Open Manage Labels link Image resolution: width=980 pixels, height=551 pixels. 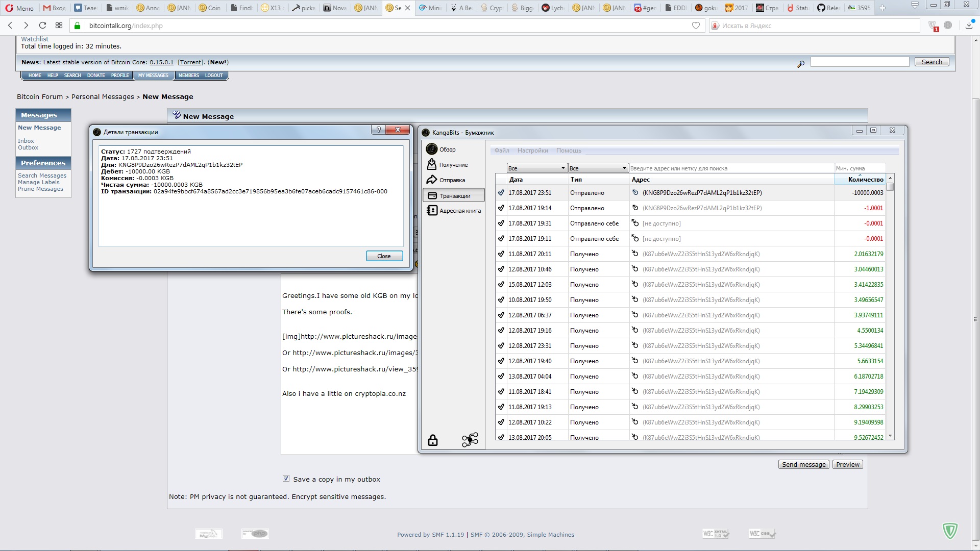point(39,182)
